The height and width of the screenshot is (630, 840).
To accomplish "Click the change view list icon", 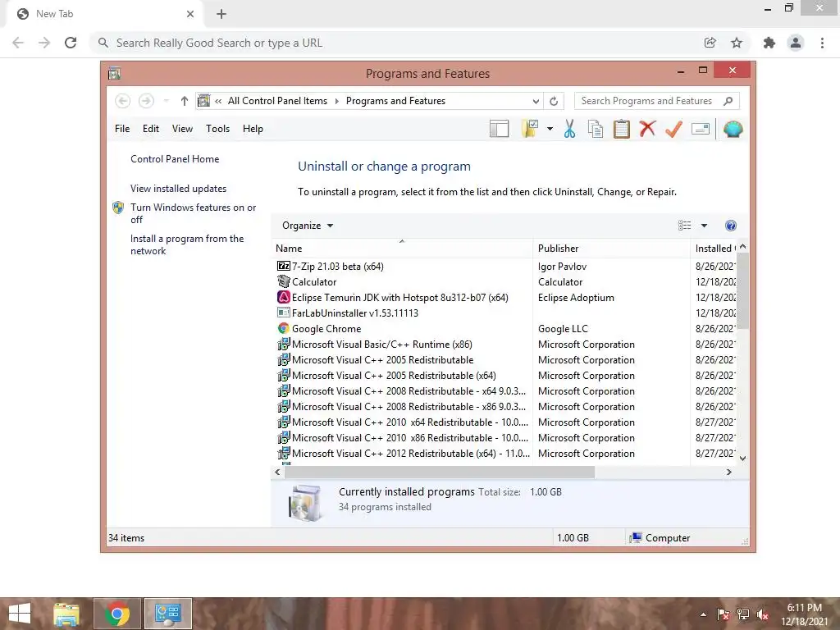I will pyautogui.click(x=684, y=226).
